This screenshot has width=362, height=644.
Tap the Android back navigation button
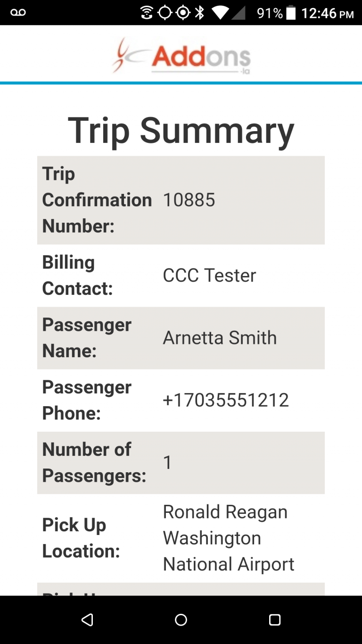pyautogui.click(x=87, y=619)
